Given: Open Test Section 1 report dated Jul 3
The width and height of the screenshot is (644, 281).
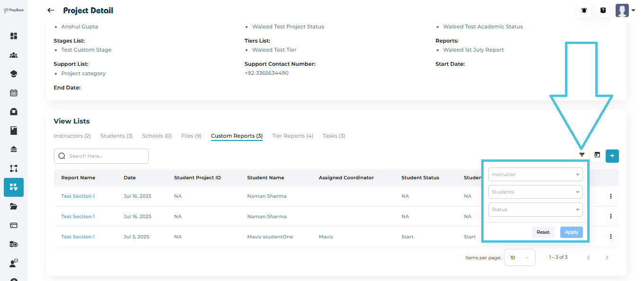Looking at the screenshot, I should 78,237.
